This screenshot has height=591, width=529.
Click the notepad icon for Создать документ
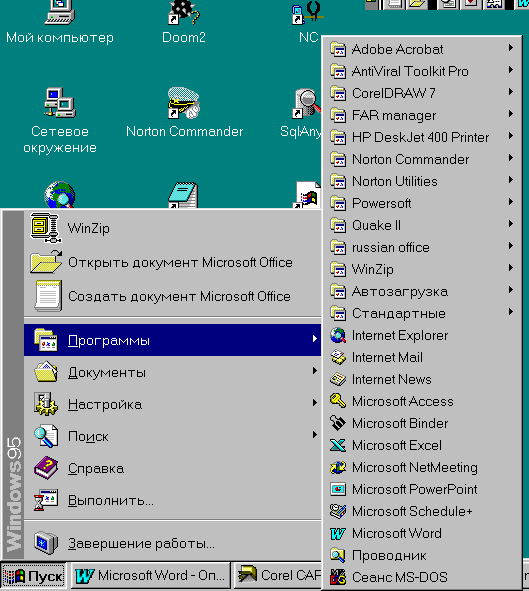48,296
